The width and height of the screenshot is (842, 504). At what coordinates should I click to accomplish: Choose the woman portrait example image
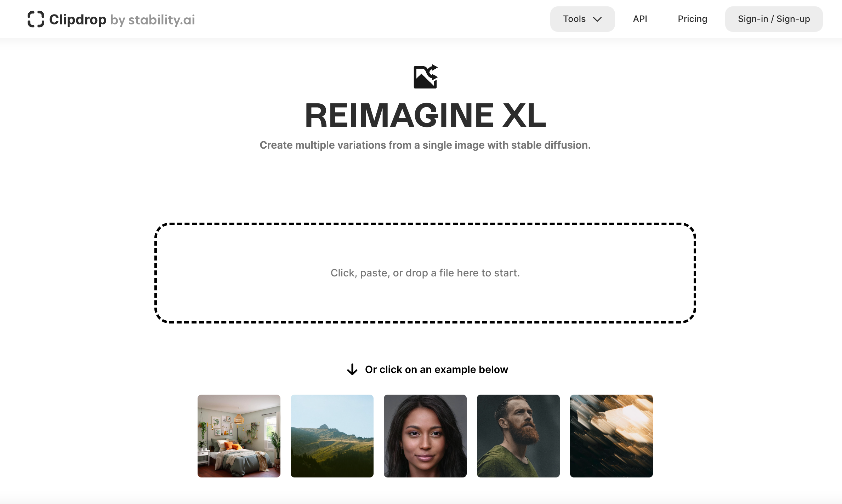[425, 436]
